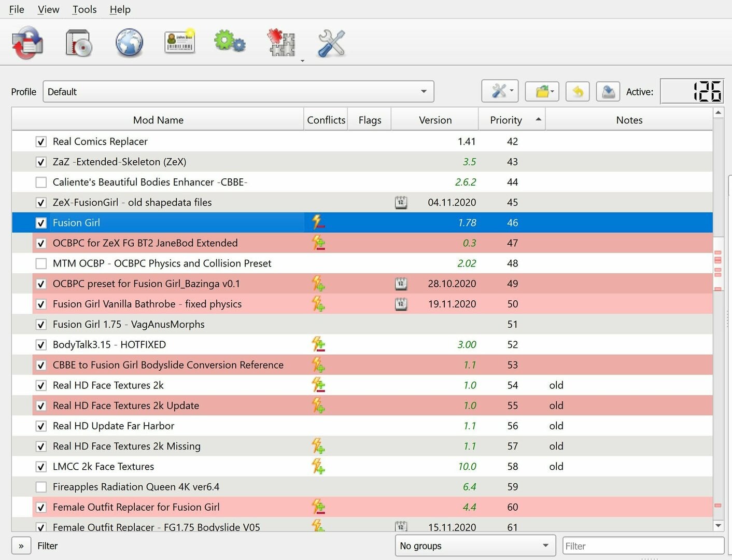This screenshot has width=732, height=560.
Task: Expand filter panel with chevron button
Action: (21, 545)
